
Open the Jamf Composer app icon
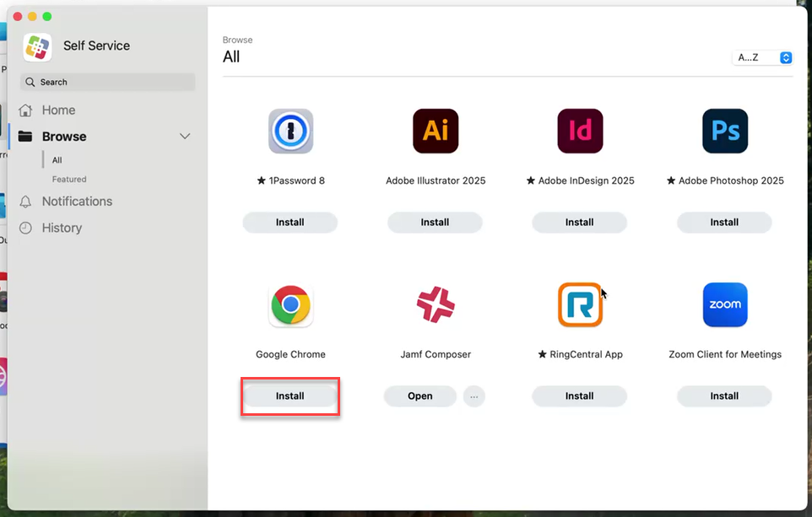point(436,304)
